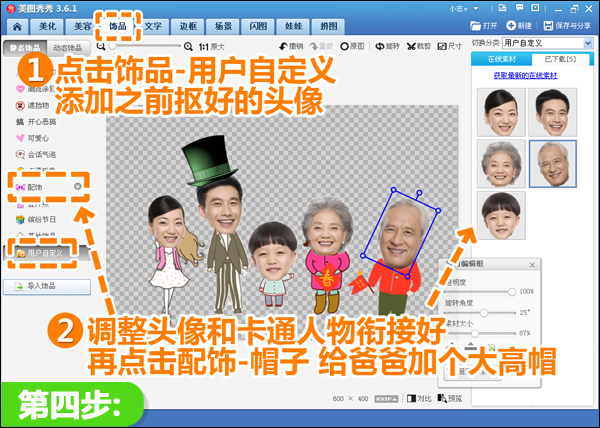Choose the 缤纷节日 sticker category
The height and width of the screenshot is (428, 600).
pos(36,220)
